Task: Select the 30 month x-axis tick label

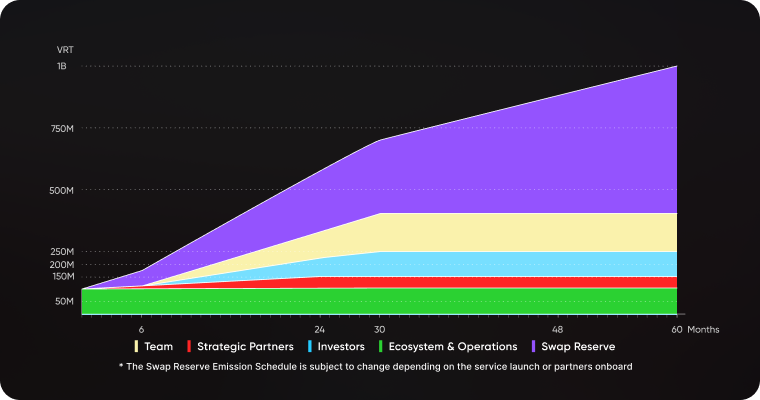Action: coord(379,328)
